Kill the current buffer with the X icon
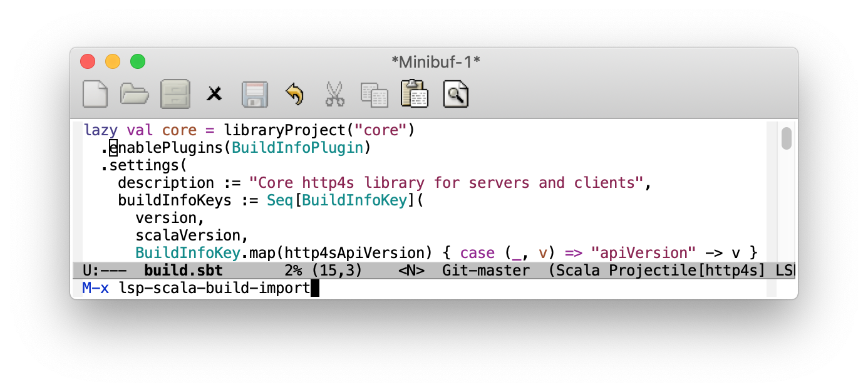The width and height of the screenshot is (868, 392). [214, 93]
